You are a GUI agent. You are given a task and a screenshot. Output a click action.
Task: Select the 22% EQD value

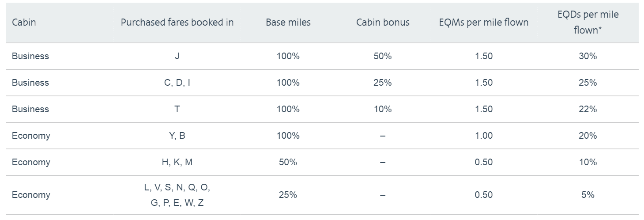click(x=588, y=109)
